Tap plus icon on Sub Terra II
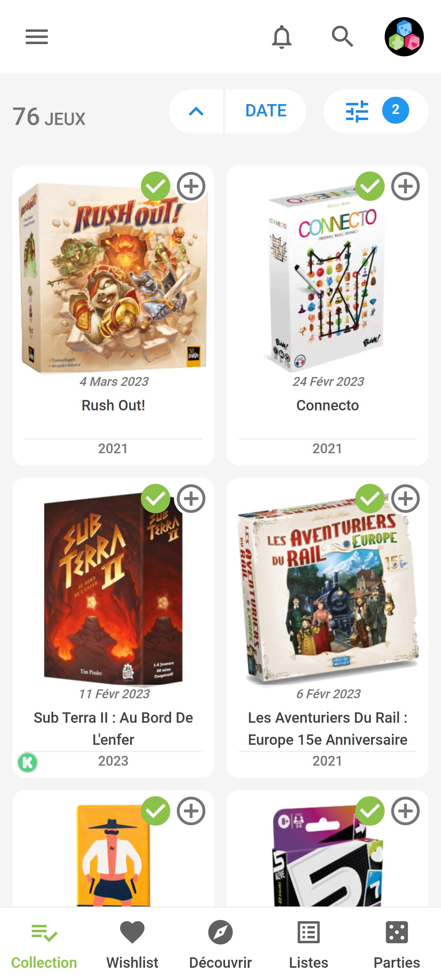The height and width of the screenshot is (980, 441). (191, 499)
